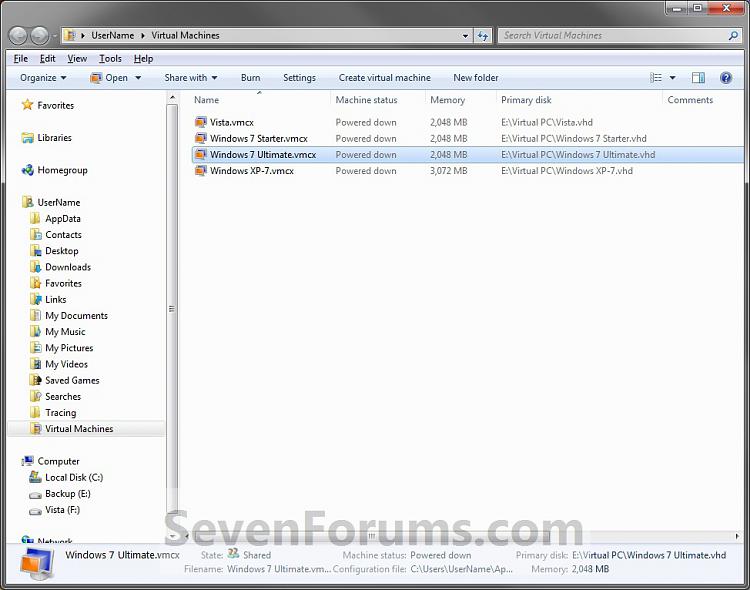Click Create virtual machine

pos(385,78)
